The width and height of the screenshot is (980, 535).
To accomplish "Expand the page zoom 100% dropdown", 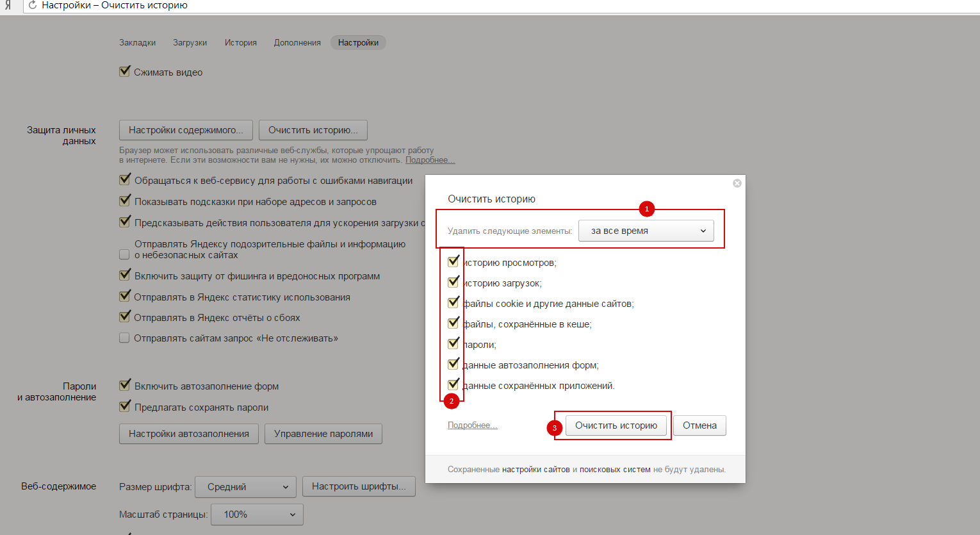I will 257,514.
